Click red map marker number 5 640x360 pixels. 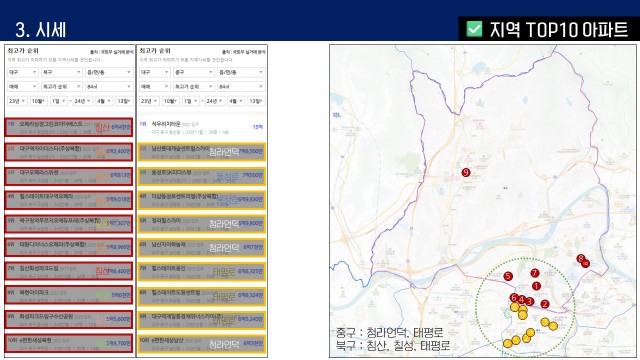click(508, 276)
